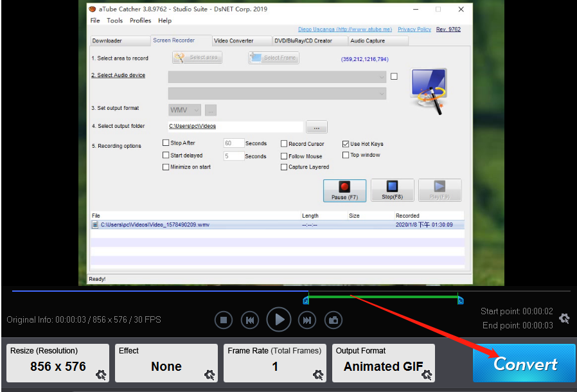Open the Effect gear settings

point(209,375)
